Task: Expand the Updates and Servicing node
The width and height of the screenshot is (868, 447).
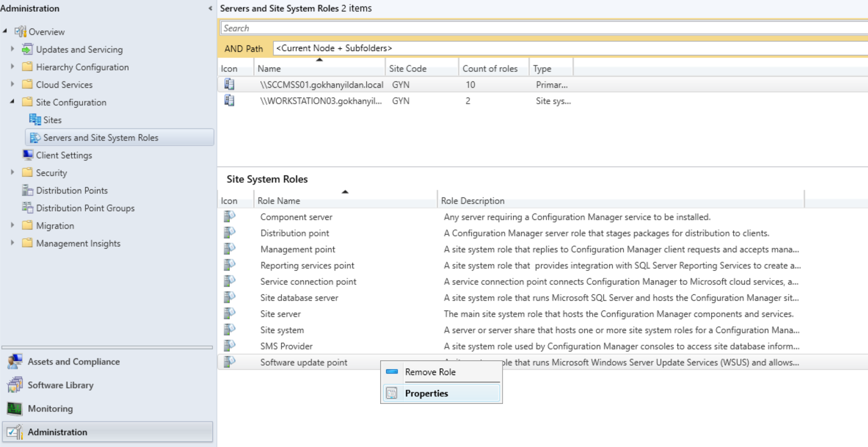Action: [x=12, y=49]
